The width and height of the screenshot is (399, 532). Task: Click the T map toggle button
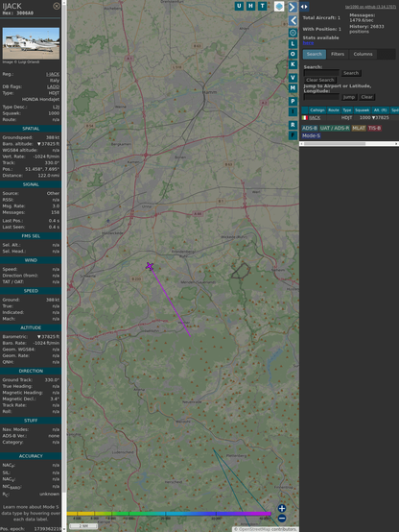[x=262, y=6]
